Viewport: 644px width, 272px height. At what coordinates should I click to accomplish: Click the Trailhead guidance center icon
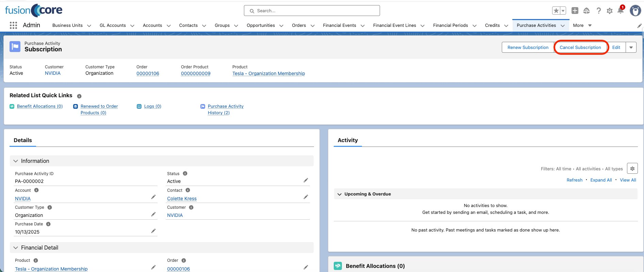[x=587, y=11]
